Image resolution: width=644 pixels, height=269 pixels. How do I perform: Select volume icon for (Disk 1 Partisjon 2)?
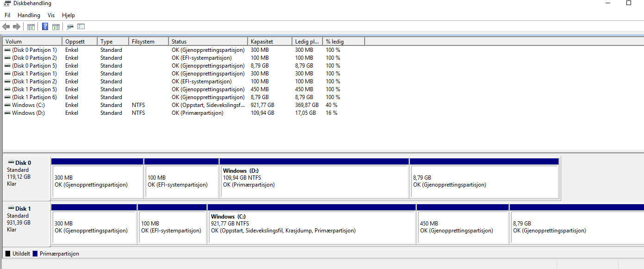[x=7, y=81]
